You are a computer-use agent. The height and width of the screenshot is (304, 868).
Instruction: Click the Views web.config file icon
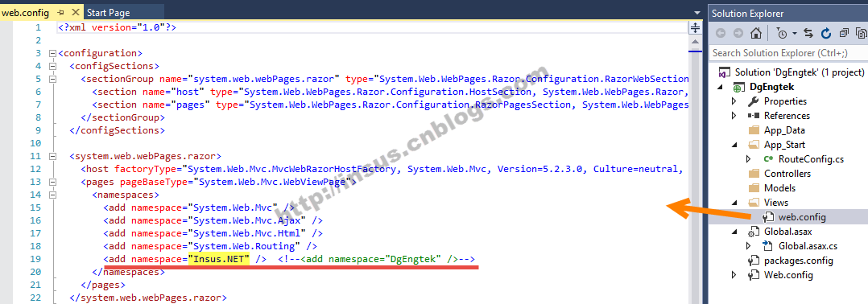click(x=768, y=217)
